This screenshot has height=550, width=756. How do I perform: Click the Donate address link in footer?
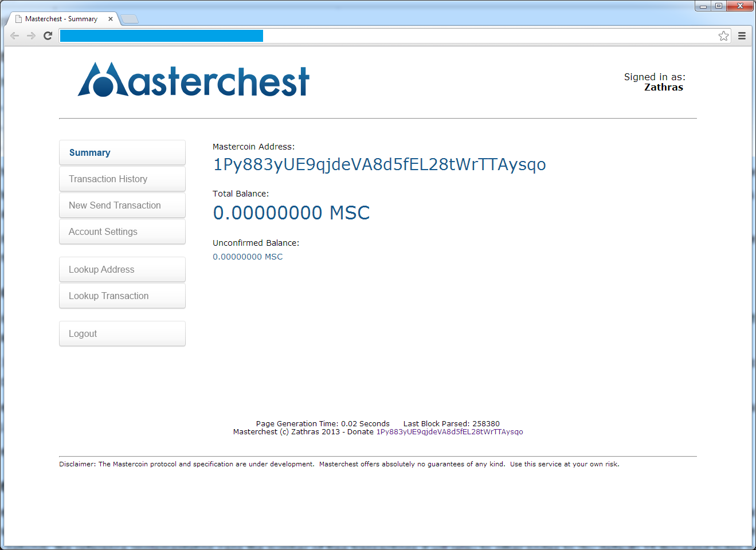coord(449,432)
